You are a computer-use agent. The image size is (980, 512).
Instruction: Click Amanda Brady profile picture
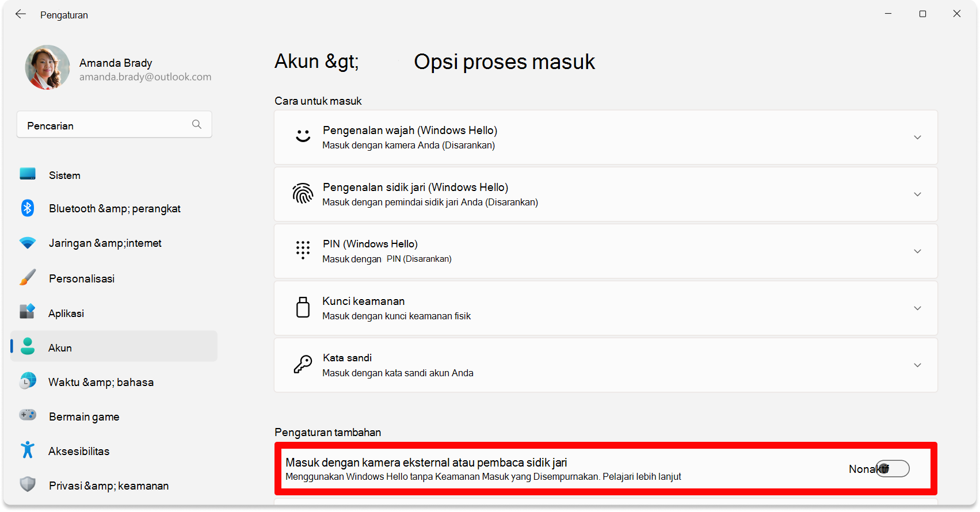(47, 67)
